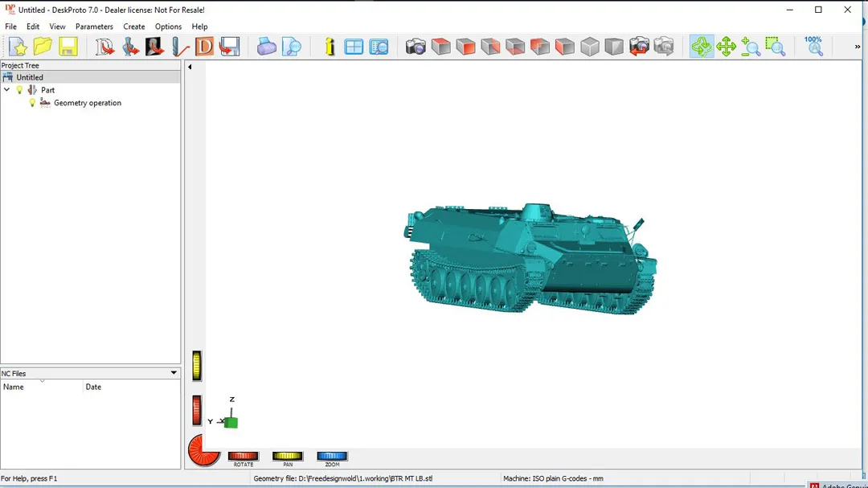868x488 pixels.
Task: Click the load vector data icon
Action: (104, 47)
